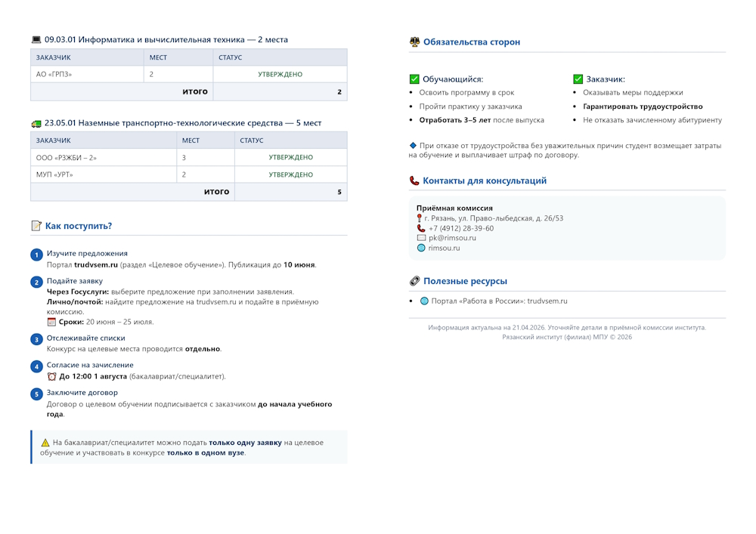Image resolution: width=756 pixels, height=534 pixels.
Task: Click the step 1 number badge
Action: (x=36, y=255)
